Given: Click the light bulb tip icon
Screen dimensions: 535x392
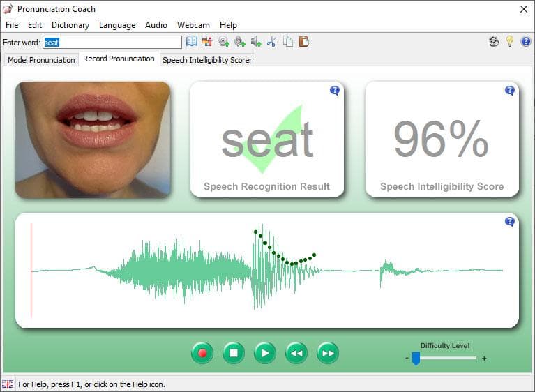Looking at the screenshot, I should 510,41.
